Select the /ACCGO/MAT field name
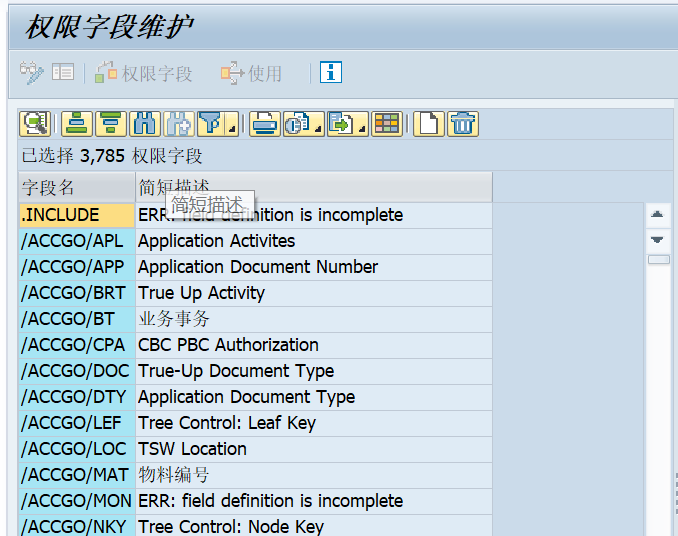 [77, 475]
